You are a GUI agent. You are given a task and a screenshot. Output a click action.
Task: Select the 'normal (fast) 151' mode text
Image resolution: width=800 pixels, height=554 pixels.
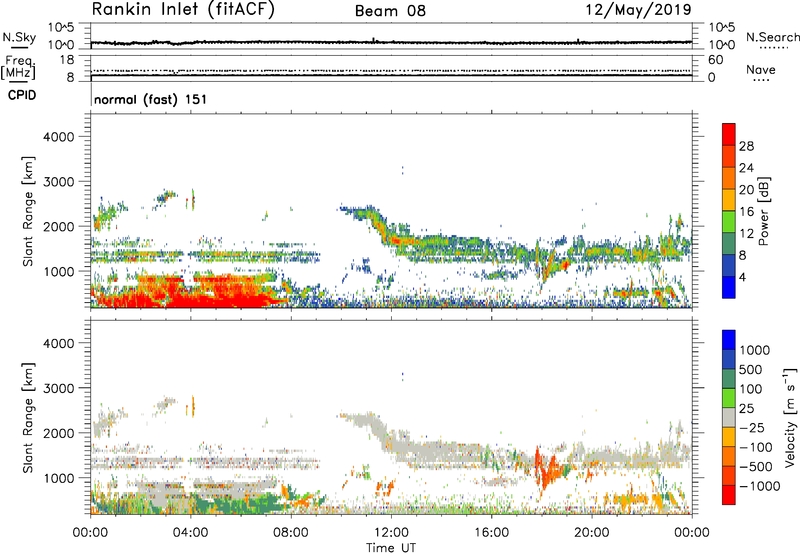151,99
